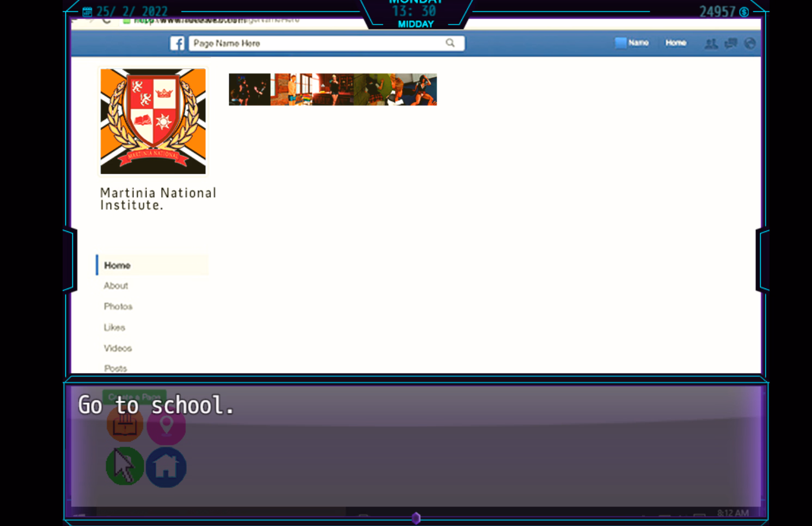The image size is (812, 526).
Task: Click the search magnifier icon
Action: [x=450, y=43]
